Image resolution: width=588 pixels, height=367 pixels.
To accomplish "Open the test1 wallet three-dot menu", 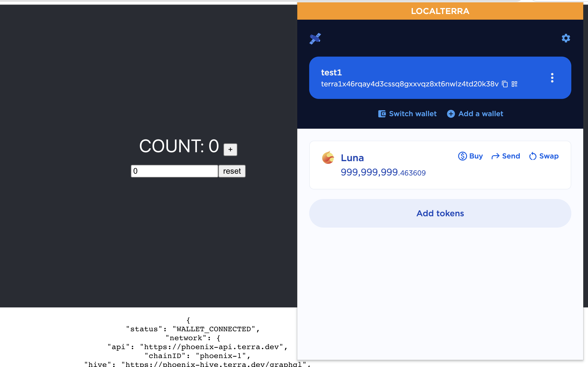I will click(552, 78).
